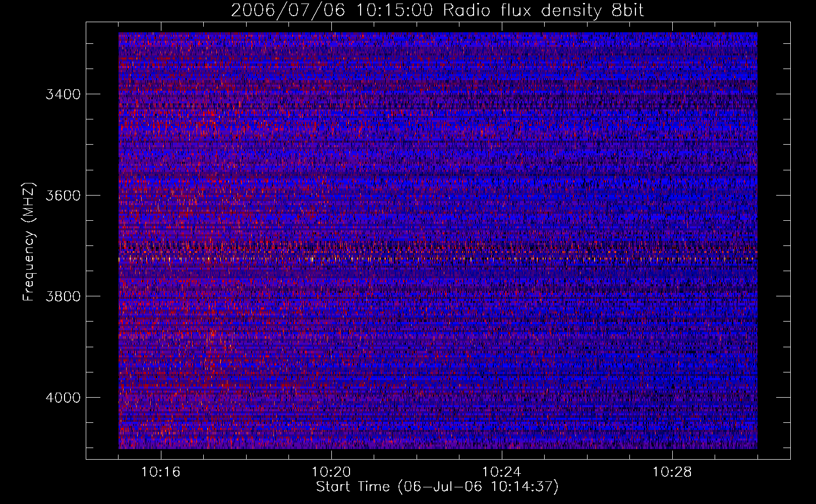The height and width of the screenshot is (504, 816).
Task: Click the 10:20 time tick label
Action: [331, 472]
